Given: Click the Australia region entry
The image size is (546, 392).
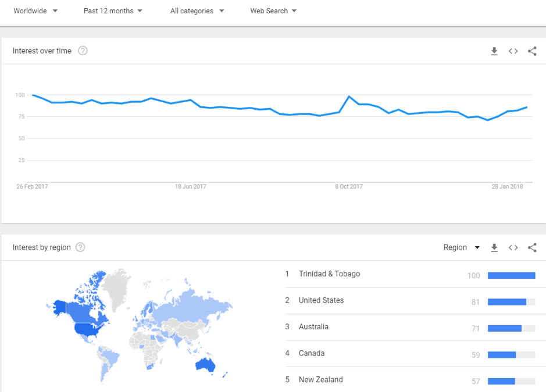Looking at the screenshot, I should [x=313, y=327].
